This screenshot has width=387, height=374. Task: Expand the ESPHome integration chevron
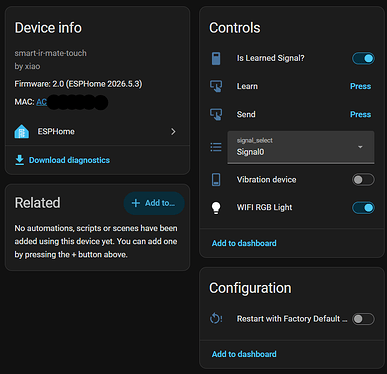173,132
